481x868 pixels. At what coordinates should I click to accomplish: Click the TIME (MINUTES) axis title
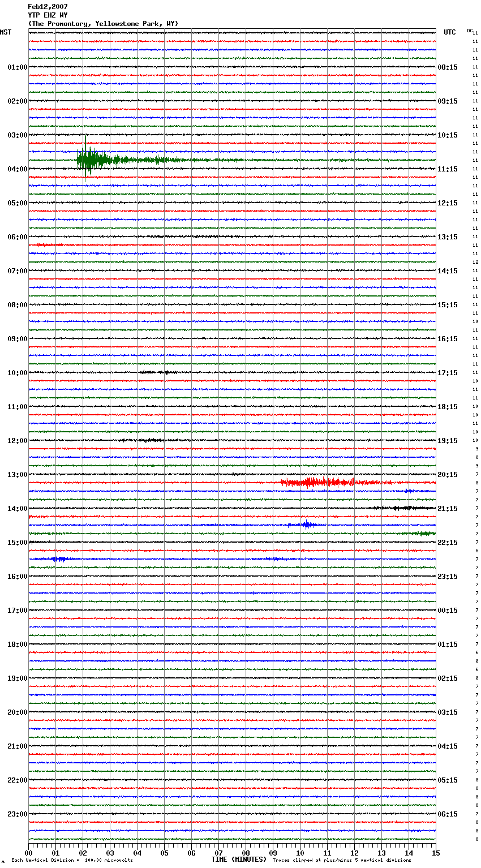(239, 860)
